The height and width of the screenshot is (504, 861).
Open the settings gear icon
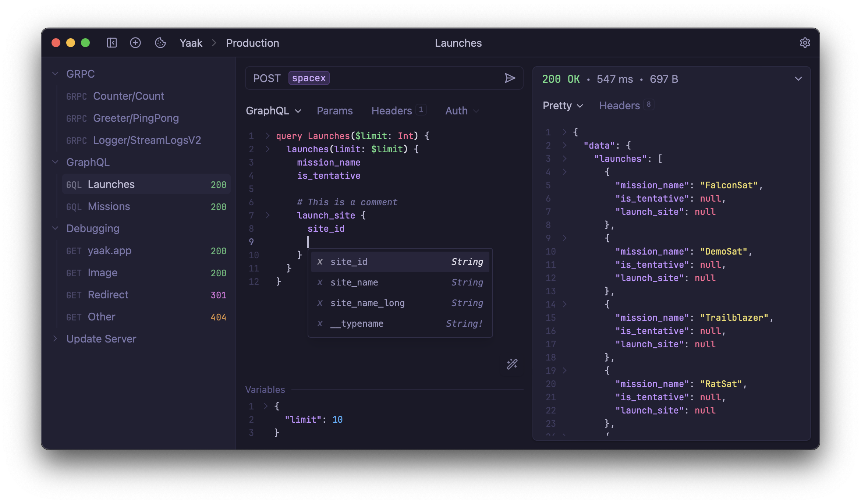click(x=805, y=43)
